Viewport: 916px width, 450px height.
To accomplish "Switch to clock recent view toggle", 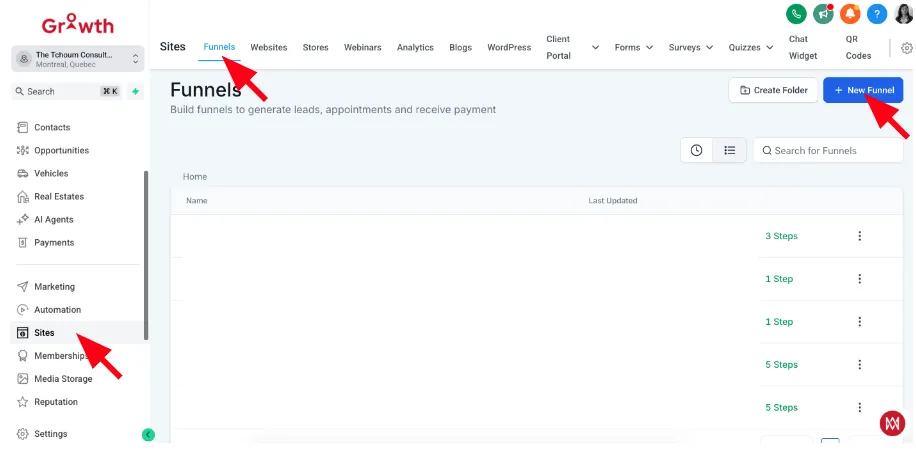I will pos(696,150).
